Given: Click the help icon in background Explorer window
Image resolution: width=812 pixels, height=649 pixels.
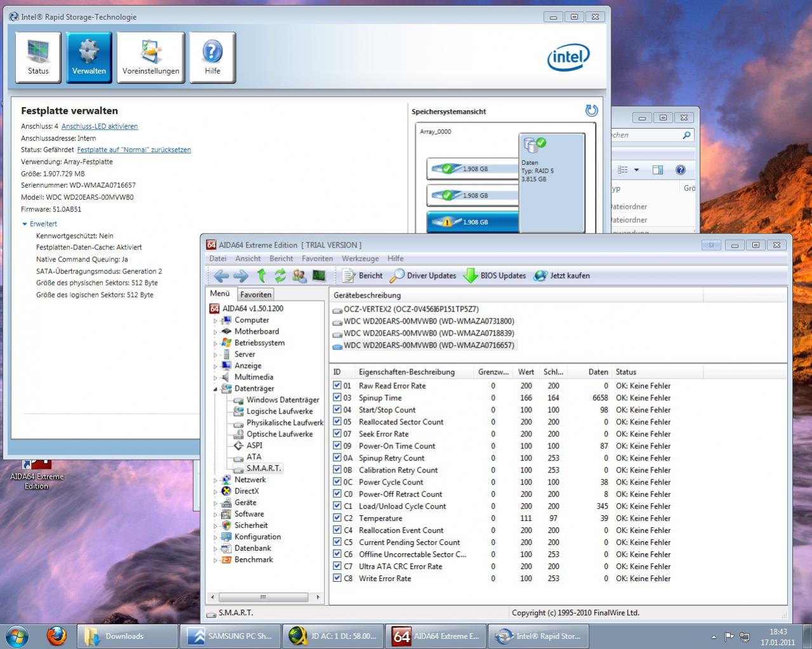Looking at the screenshot, I should (x=680, y=169).
